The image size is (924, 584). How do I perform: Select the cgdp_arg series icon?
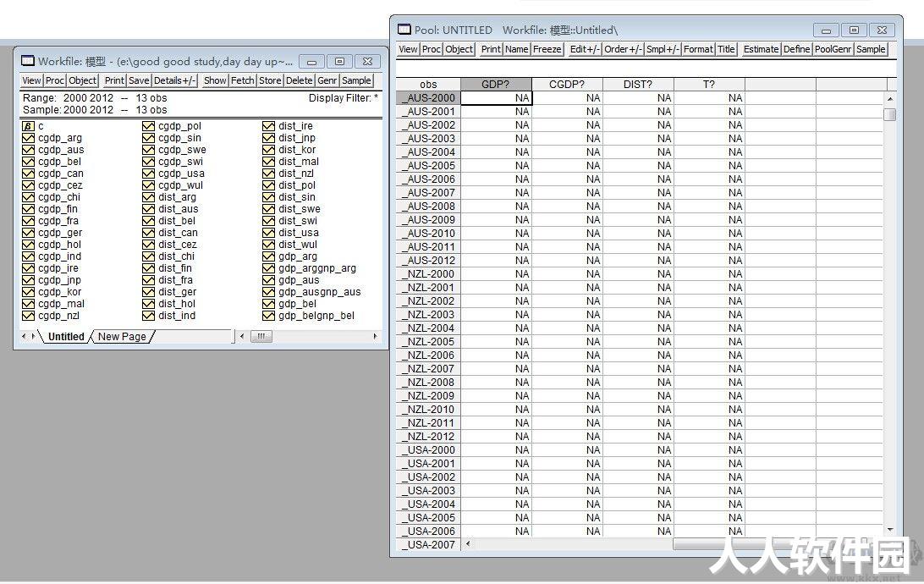28,138
